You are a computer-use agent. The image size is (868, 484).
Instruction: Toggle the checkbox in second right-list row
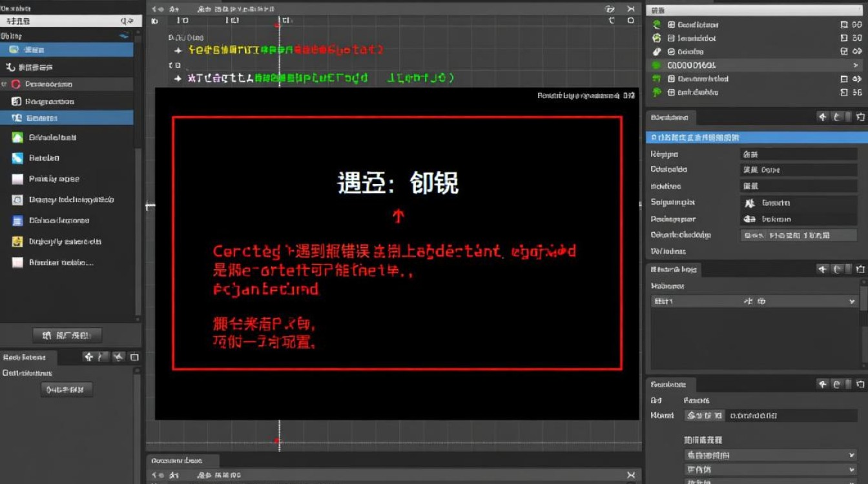[x=843, y=38]
